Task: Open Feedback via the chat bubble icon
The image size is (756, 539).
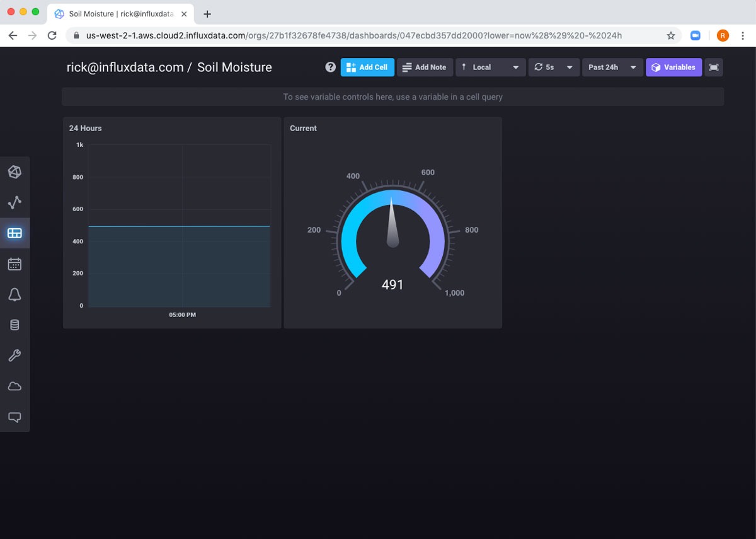Action: (x=14, y=417)
